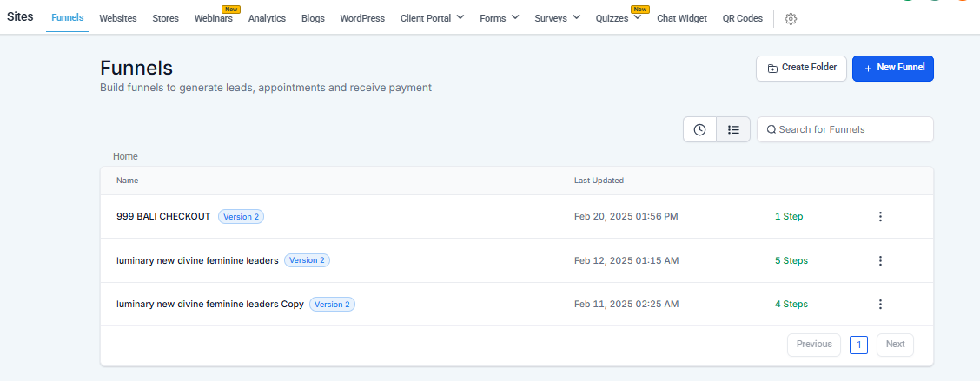This screenshot has height=381, width=980.
Task: Go to the Websites tab
Action: pyautogui.click(x=118, y=18)
